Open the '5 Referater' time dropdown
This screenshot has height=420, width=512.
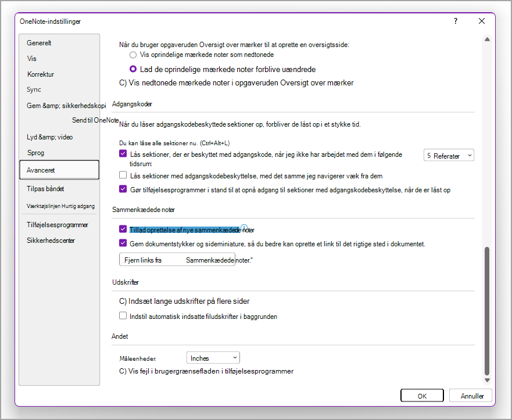449,156
